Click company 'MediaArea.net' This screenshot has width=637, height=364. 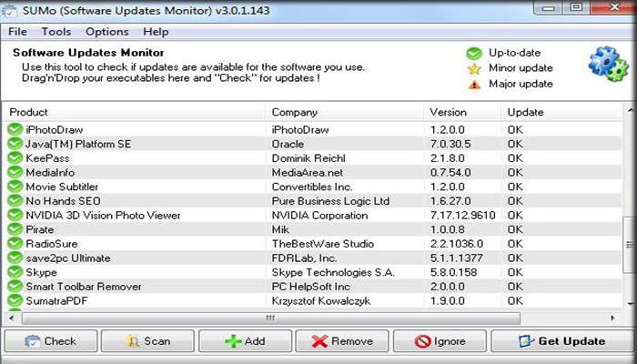(308, 172)
